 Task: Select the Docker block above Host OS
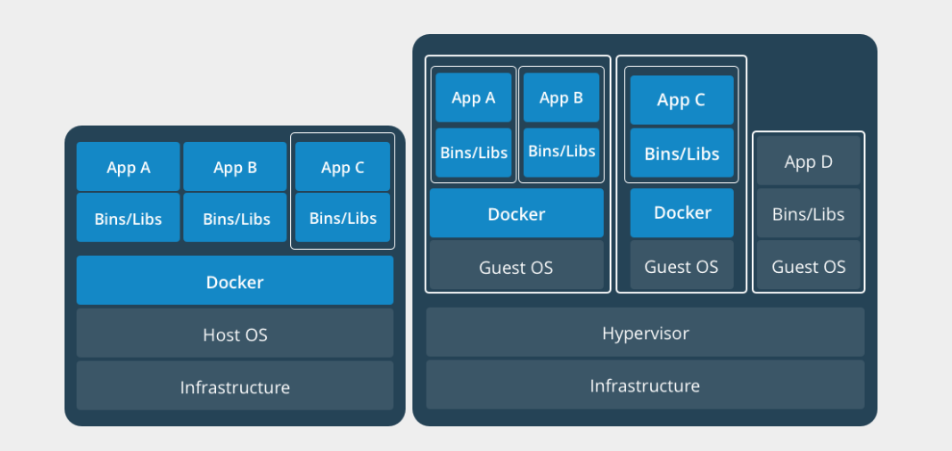(x=235, y=280)
